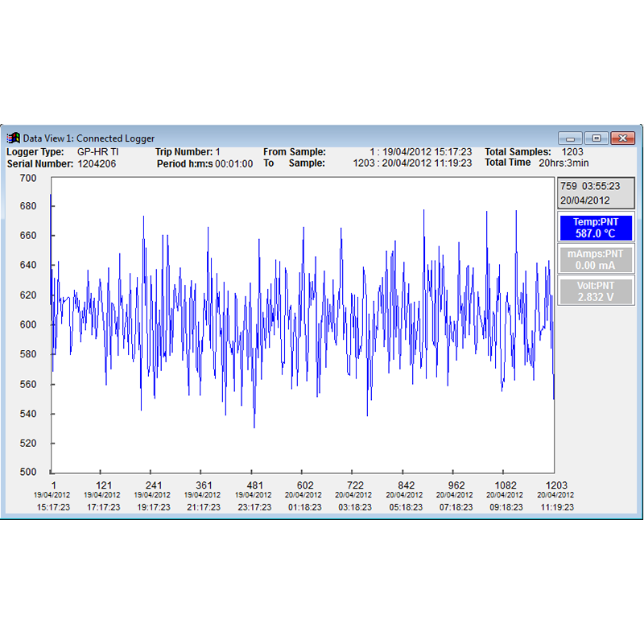Select sample 481 marker on time axis
Image resolution: width=644 pixels, height=644 pixels.
pyautogui.click(x=254, y=485)
